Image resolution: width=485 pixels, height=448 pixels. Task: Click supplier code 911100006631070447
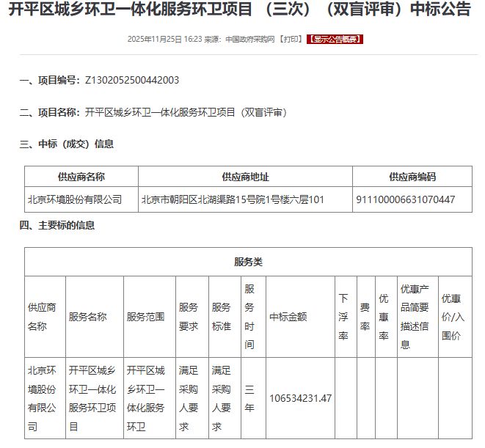pos(405,199)
